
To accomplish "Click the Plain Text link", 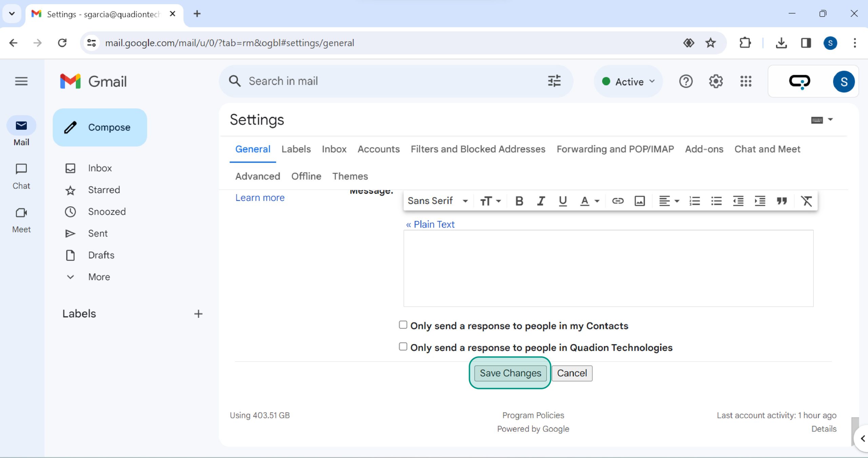I will (x=430, y=224).
